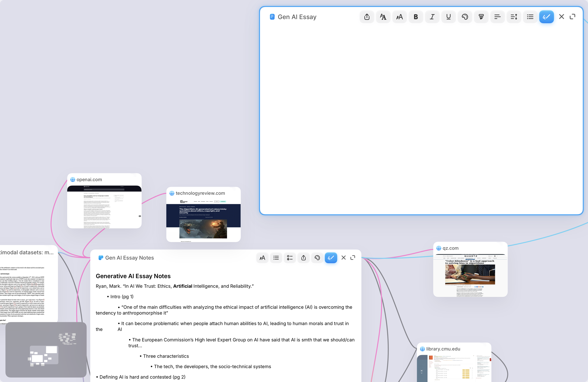588x382 pixels.
Task: Open the font style picker in Gen AI Essay
Action: tap(383, 17)
